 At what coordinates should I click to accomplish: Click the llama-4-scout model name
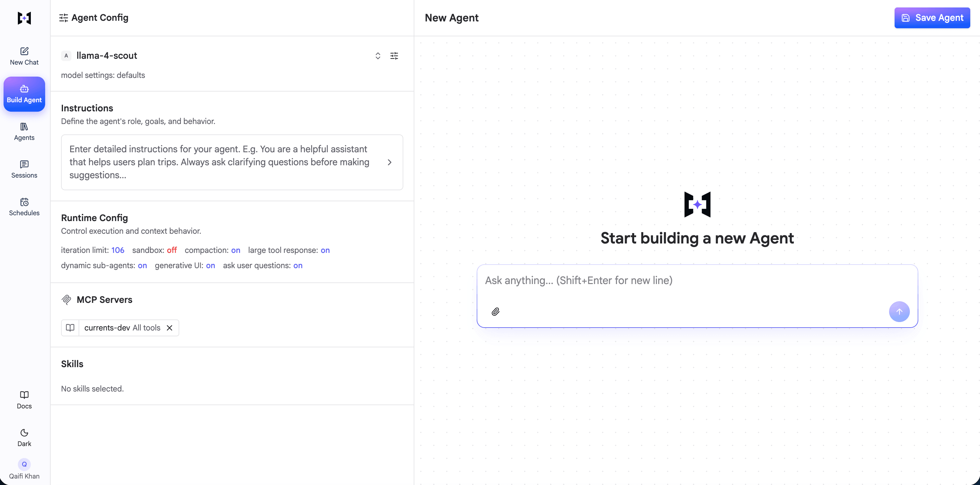click(107, 56)
